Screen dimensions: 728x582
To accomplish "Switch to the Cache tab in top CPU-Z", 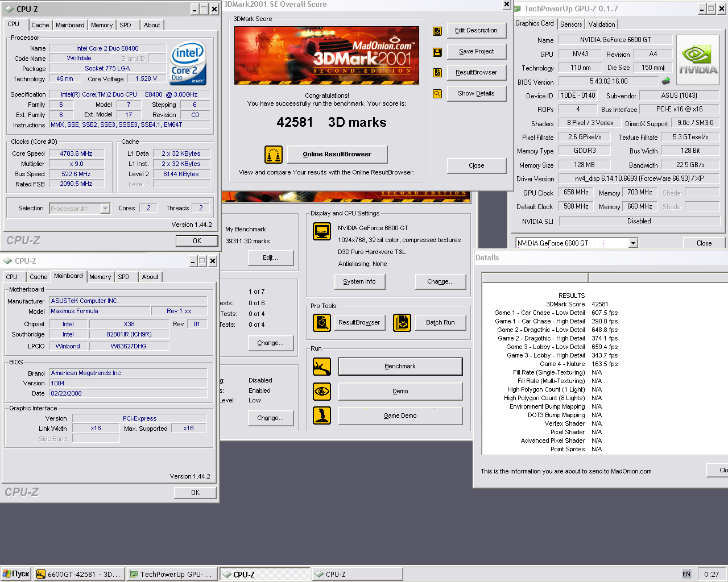I will pos(40,25).
